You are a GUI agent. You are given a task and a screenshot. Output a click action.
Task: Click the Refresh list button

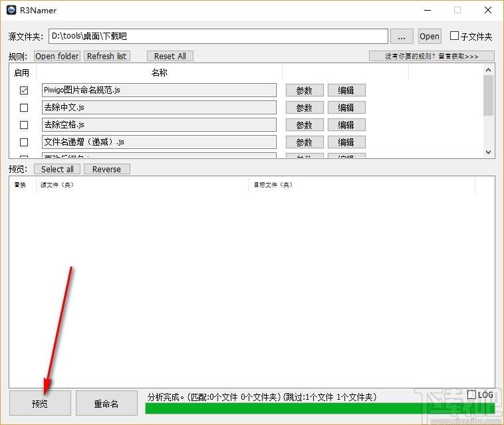pos(106,56)
